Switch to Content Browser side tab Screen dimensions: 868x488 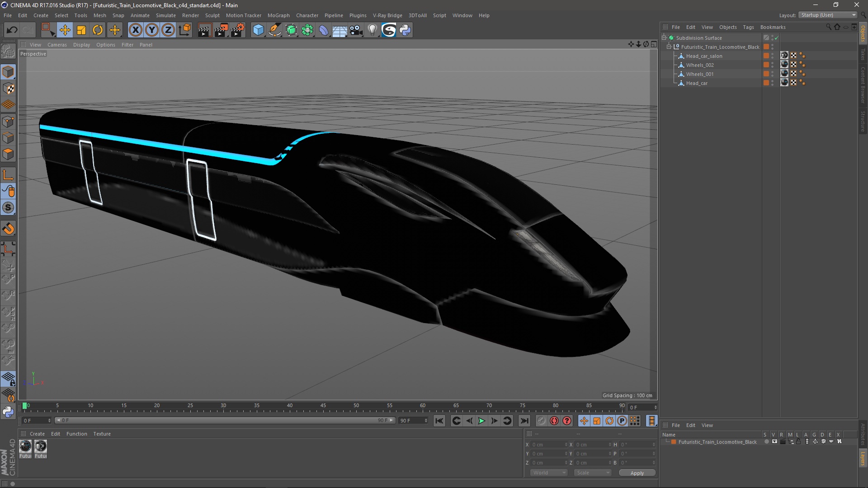(863, 85)
